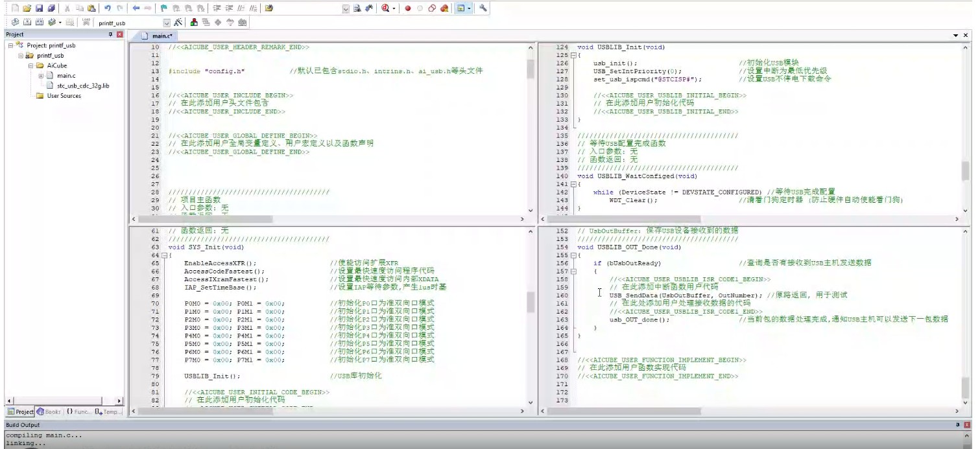Image resolution: width=980 pixels, height=449 pixels.
Task: Collapse the AiCube folder in project tree
Action: pos(30,65)
